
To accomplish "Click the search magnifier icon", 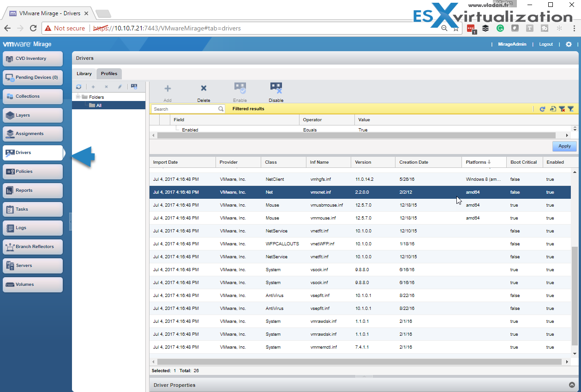I will click(x=221, y=109).
